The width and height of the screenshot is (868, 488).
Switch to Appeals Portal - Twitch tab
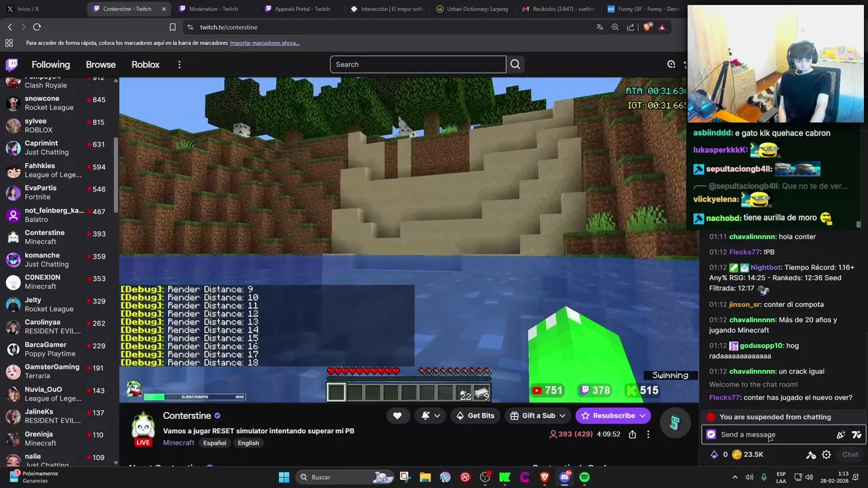[x=302, y=9]
